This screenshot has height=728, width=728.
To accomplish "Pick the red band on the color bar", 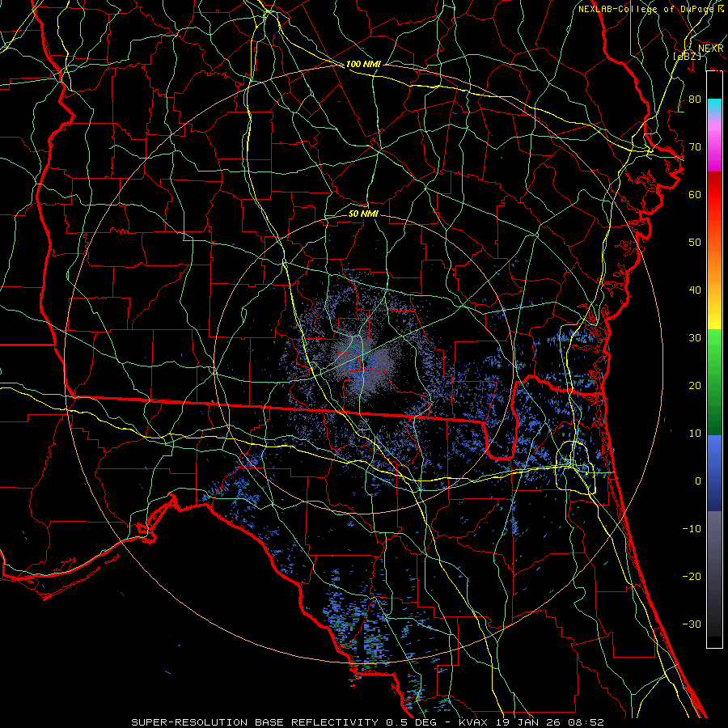I will pyautogui.click(x=714, y=195).
